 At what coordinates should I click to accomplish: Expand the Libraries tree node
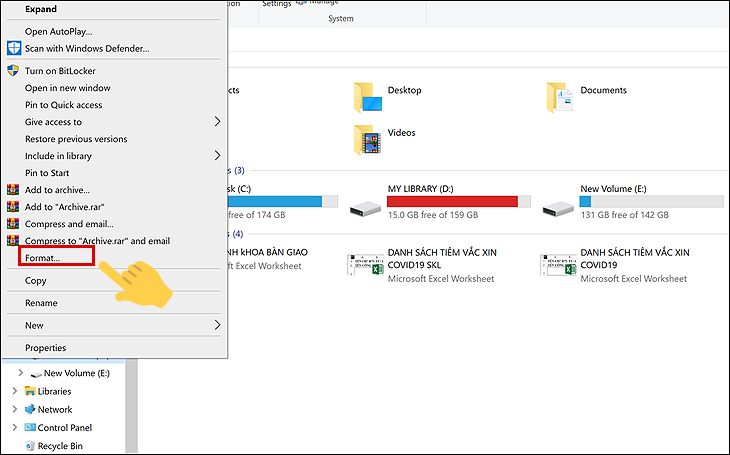(14, 391)
